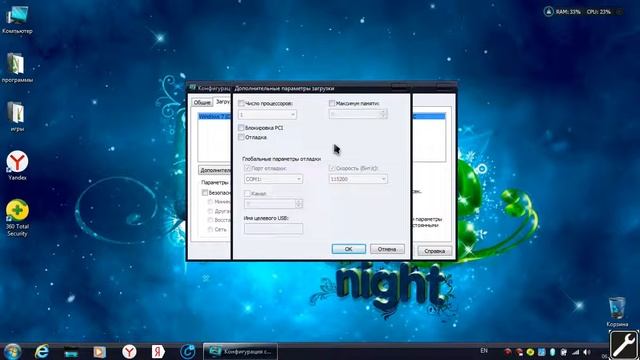
Task: Toggle the Блокировка PCI checkbox
Action: 241,128
